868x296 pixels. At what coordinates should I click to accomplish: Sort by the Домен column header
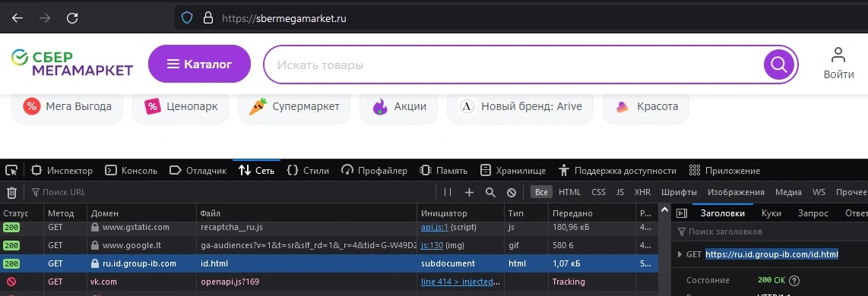[x=142, y=213]
